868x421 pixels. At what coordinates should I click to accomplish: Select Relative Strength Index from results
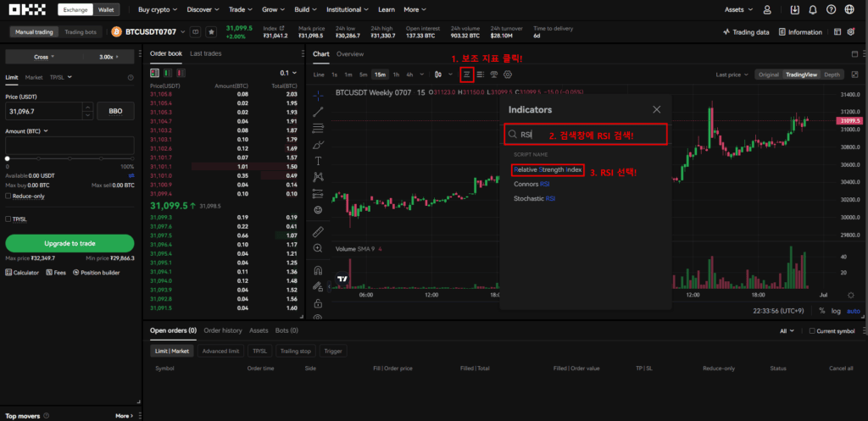548,169
